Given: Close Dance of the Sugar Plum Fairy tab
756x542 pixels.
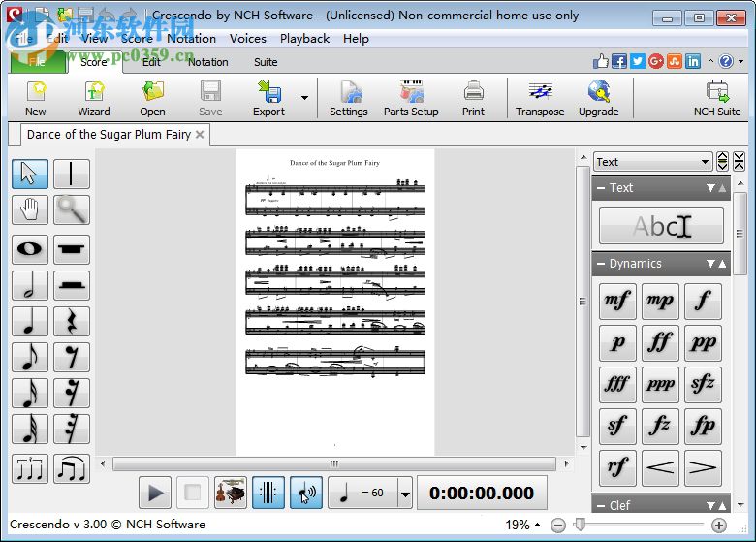Looking at the screenshot, I should 200,135.
